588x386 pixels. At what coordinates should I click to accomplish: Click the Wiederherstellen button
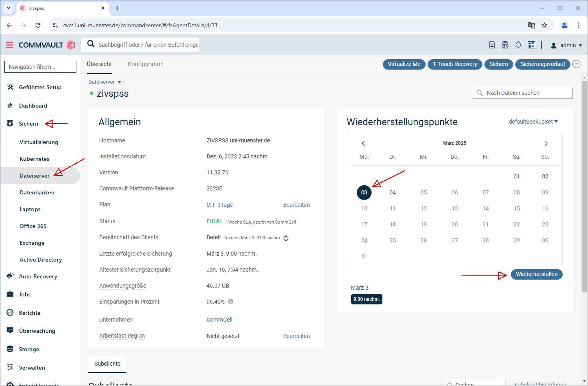coord(536,274)
